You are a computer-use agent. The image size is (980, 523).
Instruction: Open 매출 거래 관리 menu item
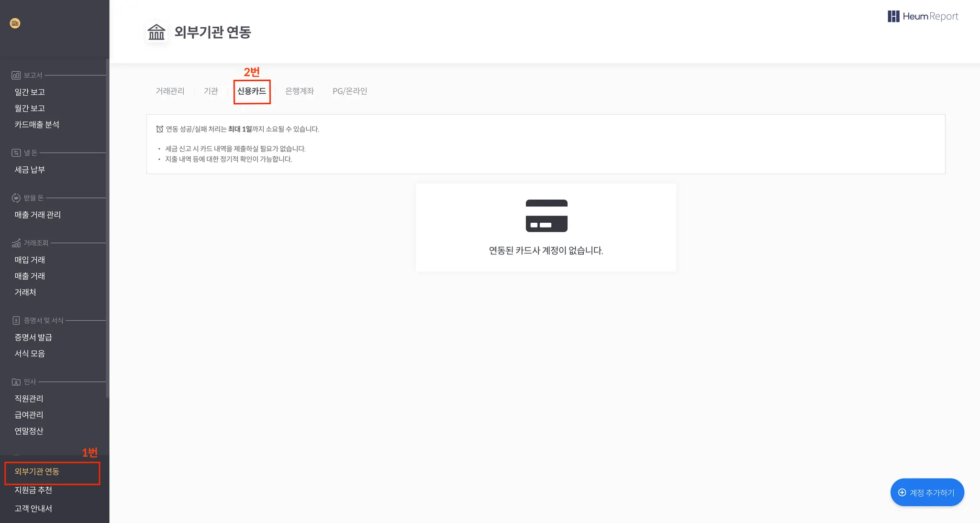pos(38,215)
